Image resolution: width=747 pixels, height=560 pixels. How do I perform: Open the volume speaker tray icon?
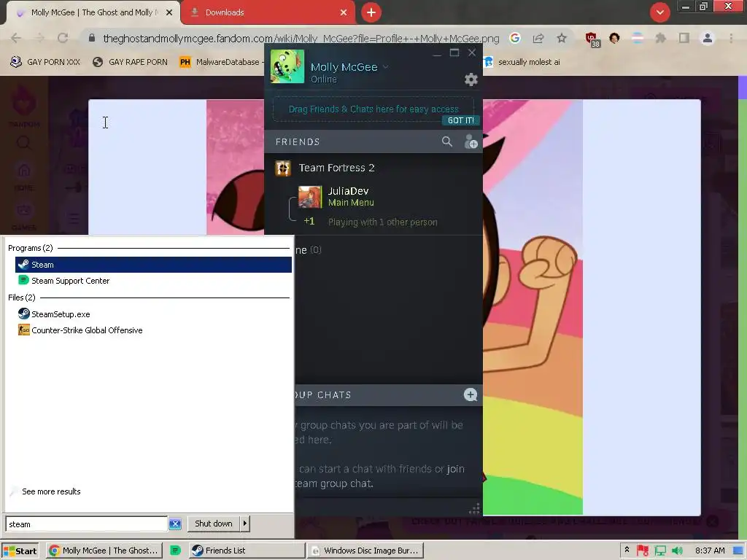[677, 551]
